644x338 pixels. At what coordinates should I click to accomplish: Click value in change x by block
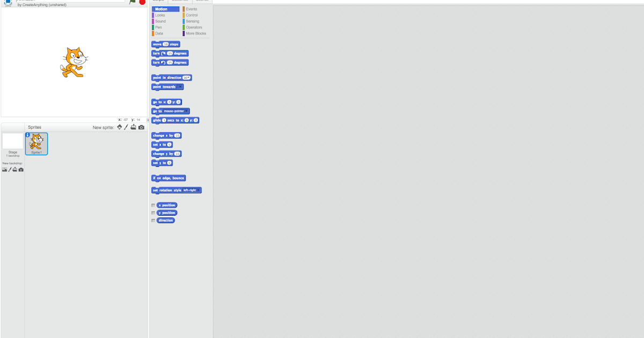(177, 136)
